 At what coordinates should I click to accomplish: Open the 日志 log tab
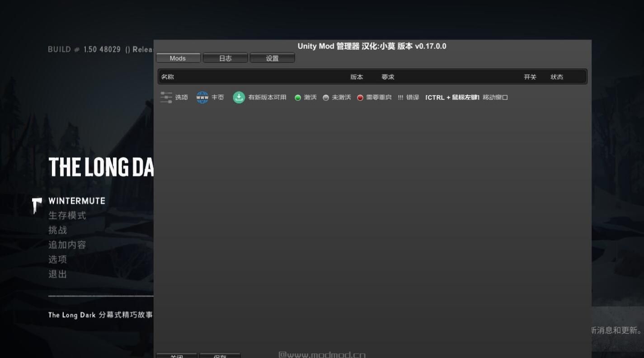(x=225, y=58)
